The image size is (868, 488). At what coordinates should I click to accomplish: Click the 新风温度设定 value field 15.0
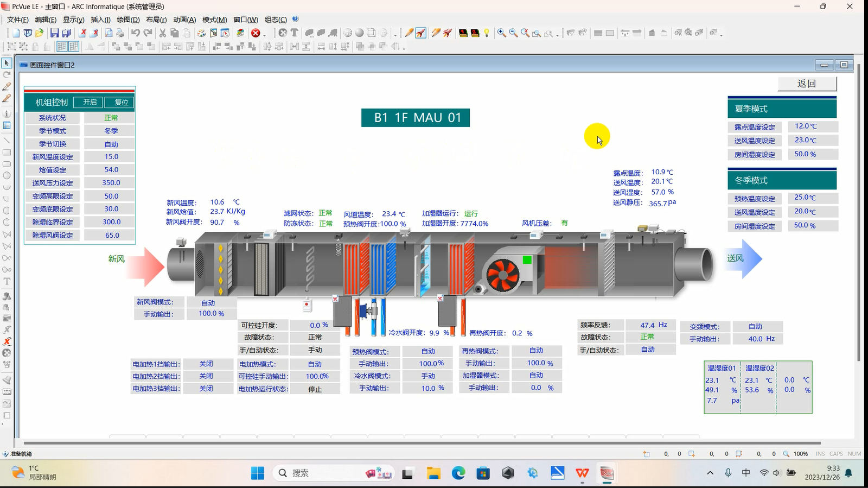111,157
